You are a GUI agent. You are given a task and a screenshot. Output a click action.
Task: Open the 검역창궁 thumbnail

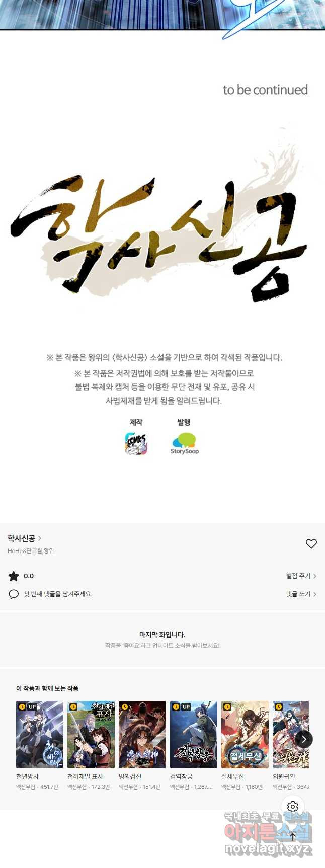[x=194, y=735]
